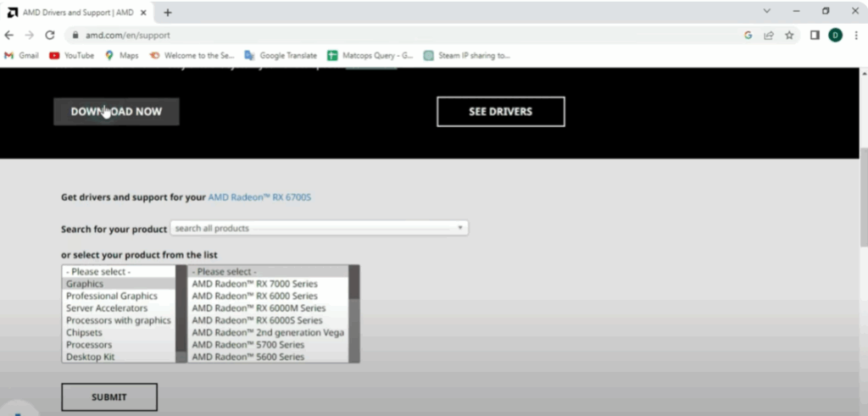Select '- Please select -' in series list
This screenshot has height=416, width=868.
(269, 272)
